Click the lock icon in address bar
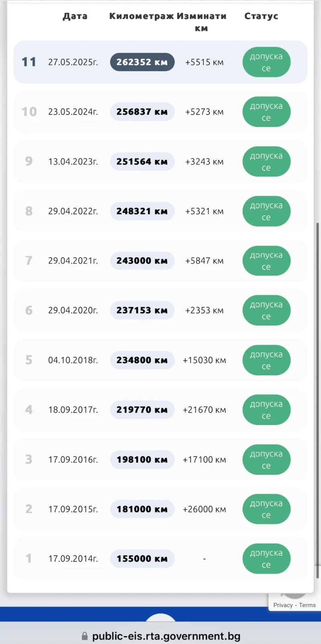This screenshot has width=321, height=644. point(85,636)
